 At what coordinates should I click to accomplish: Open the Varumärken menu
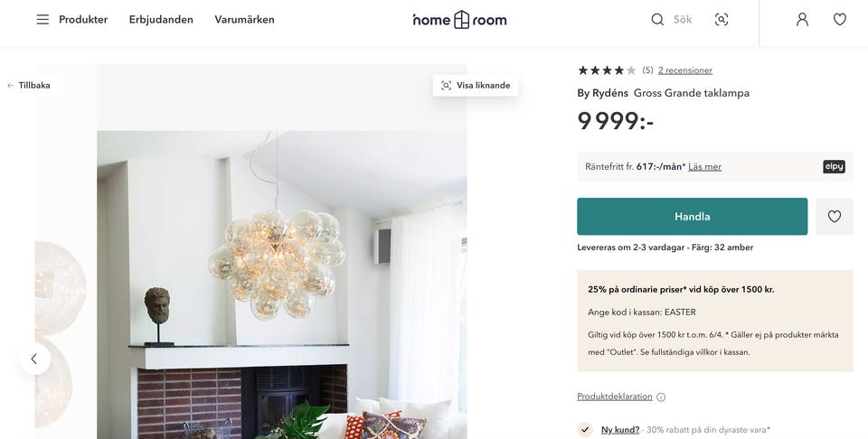point(244,19)
